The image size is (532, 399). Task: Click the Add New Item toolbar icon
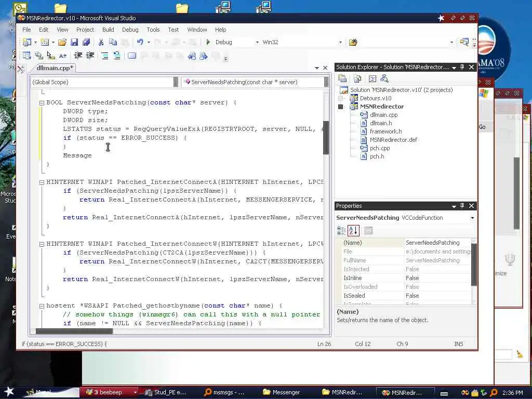pyautogui.click(x=45, y=42)
